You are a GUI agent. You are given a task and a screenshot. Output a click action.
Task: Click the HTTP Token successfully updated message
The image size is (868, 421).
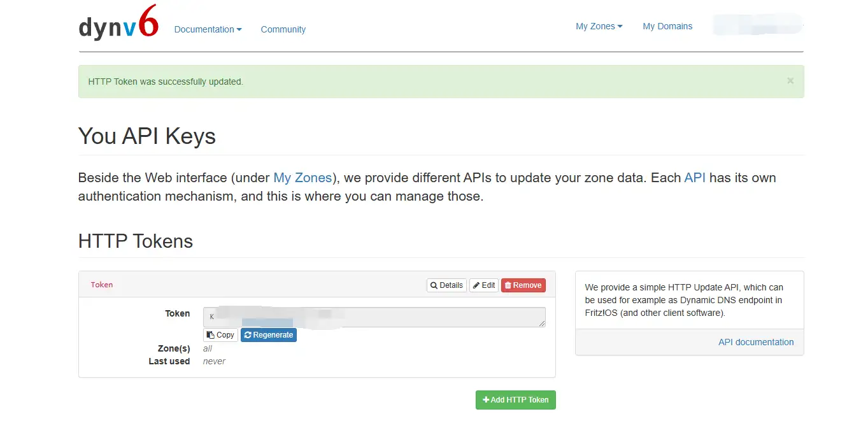pyautogui.click(x=166, y=82)
